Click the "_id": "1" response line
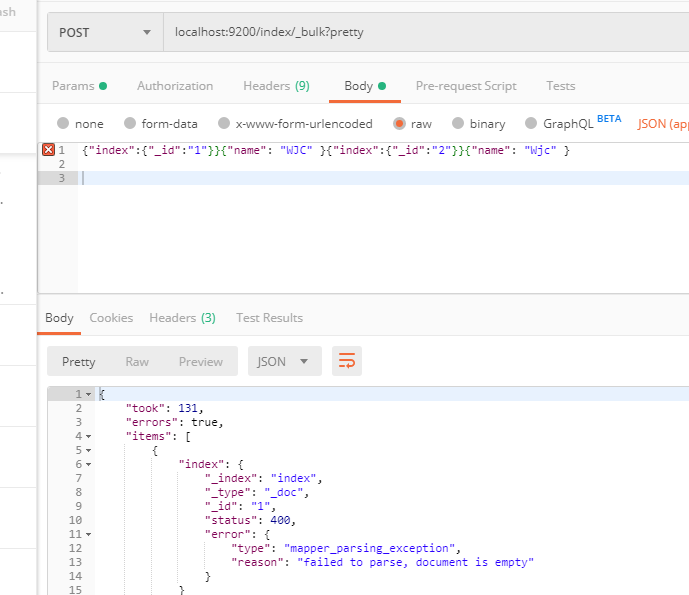This screenshot has width=689, height=595. (x=240, y=506)
